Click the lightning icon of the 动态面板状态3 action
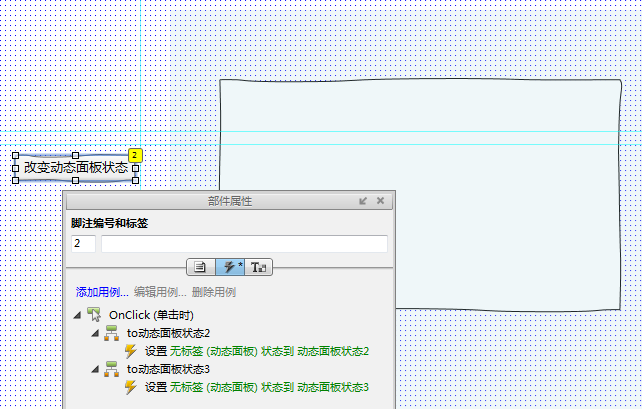This screenshot has height=409, width=642. tap(131, 387)
